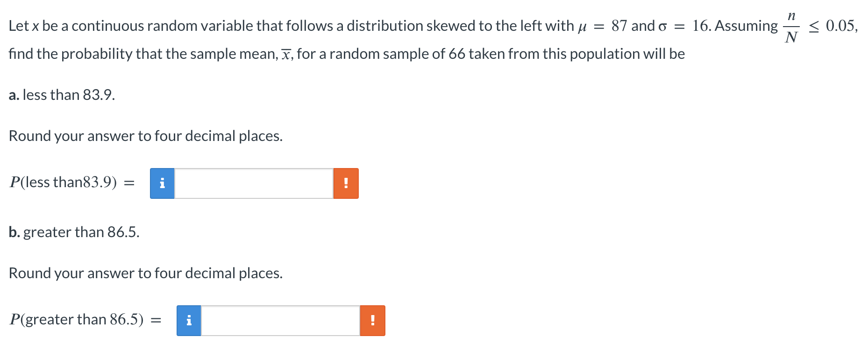Click the fraction n over N in the problem

pos(791,27)
